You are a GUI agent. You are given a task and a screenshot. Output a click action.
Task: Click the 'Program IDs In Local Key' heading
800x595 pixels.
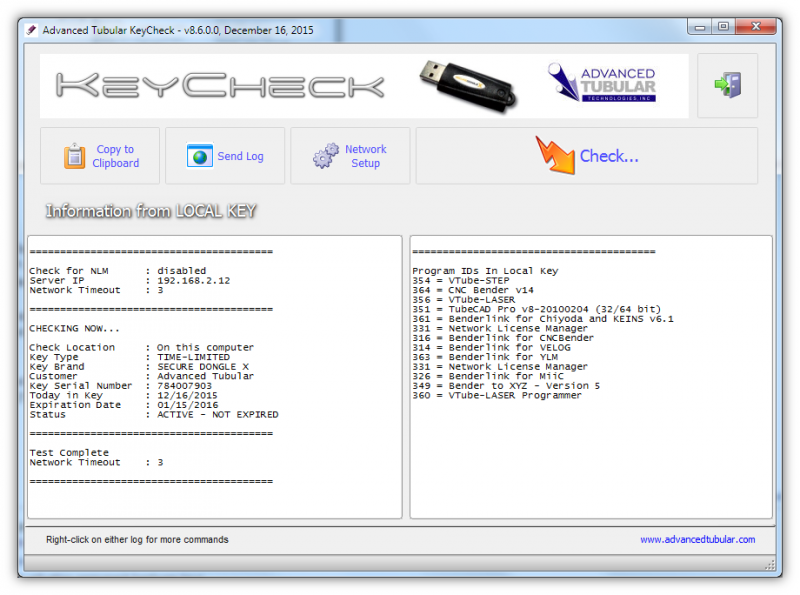click(485, 271)
